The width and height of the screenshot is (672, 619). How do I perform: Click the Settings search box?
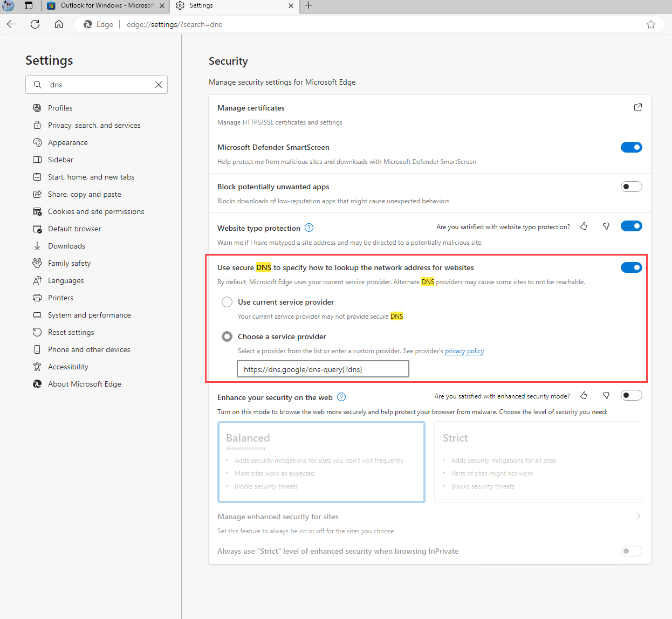(x=97, y=85)
